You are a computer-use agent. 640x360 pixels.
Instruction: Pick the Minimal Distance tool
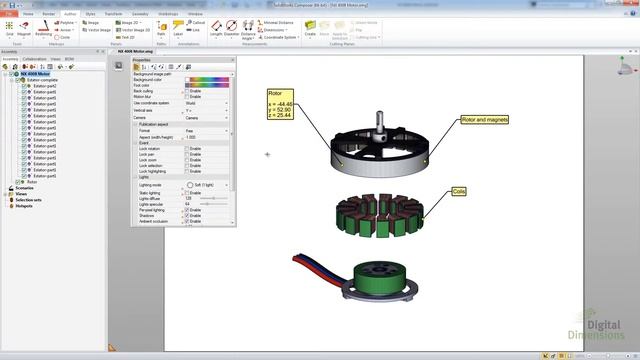pyautogui.click(x=276, y=23)
